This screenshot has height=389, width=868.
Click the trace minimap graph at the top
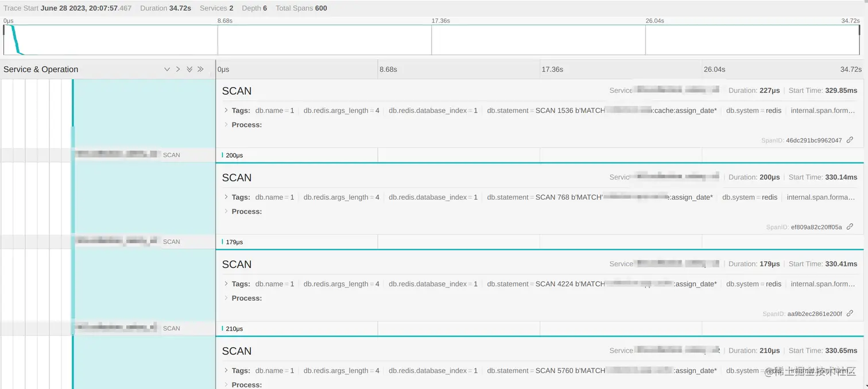pos(432,40)
